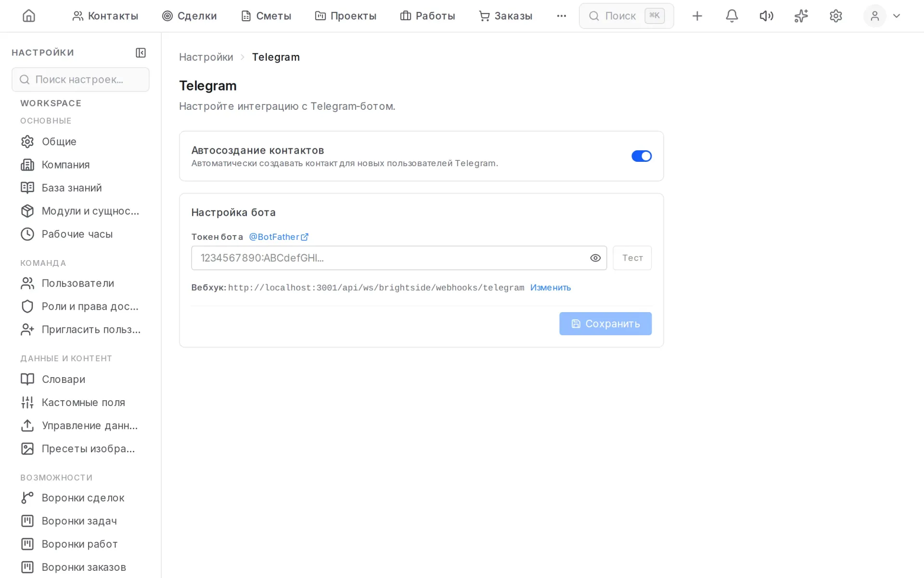The height and width of the screenshot is (578, 924).
Task: Open Проекты in top navigation
Action: [x=346, y=16]
